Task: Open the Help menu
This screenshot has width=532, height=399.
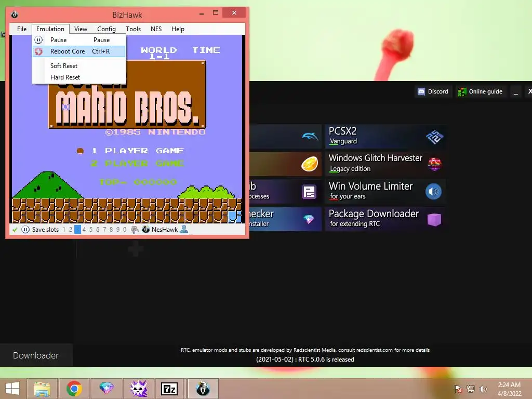Action: coord(178,29)
